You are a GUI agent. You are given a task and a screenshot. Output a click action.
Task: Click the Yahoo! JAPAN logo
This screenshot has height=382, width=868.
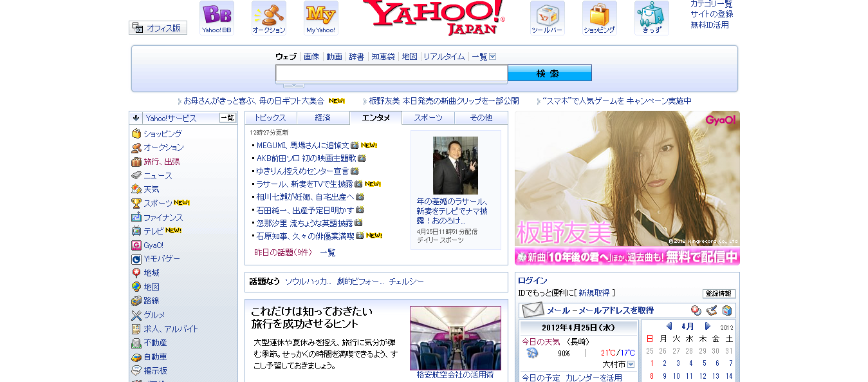tap(434, 17)
